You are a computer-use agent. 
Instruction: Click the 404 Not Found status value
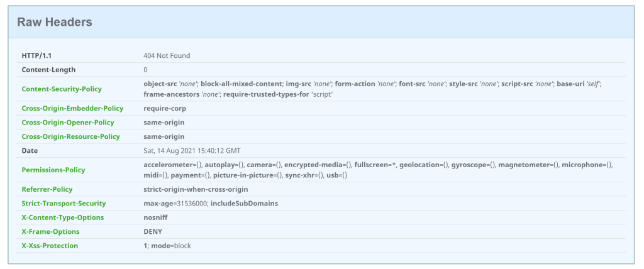[x=167, y=55]
